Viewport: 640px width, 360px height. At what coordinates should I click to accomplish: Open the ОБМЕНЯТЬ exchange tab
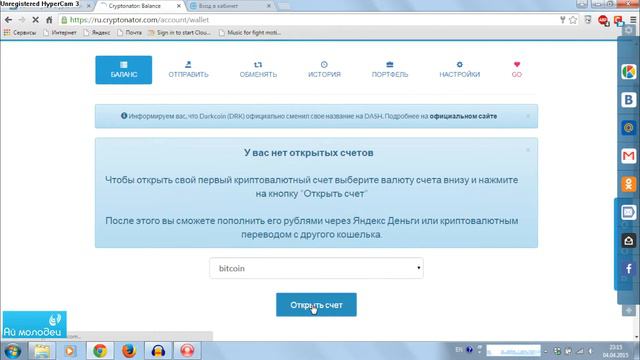point(258,70)
